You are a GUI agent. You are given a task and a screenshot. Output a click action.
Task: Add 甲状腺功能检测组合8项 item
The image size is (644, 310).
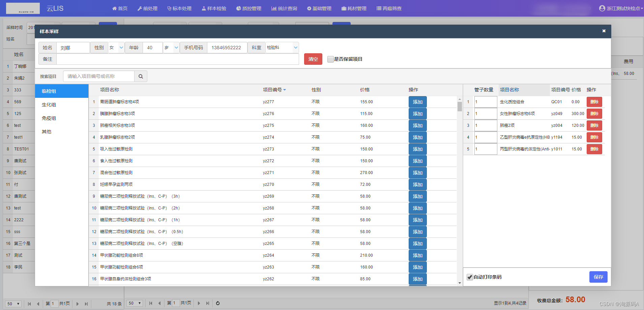point(418,255)
